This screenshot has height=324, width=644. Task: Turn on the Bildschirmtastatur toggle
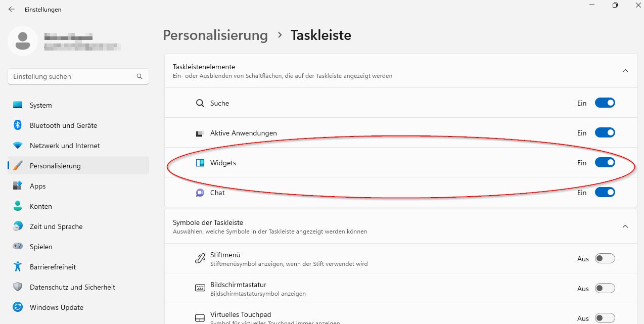coord(605,289)
